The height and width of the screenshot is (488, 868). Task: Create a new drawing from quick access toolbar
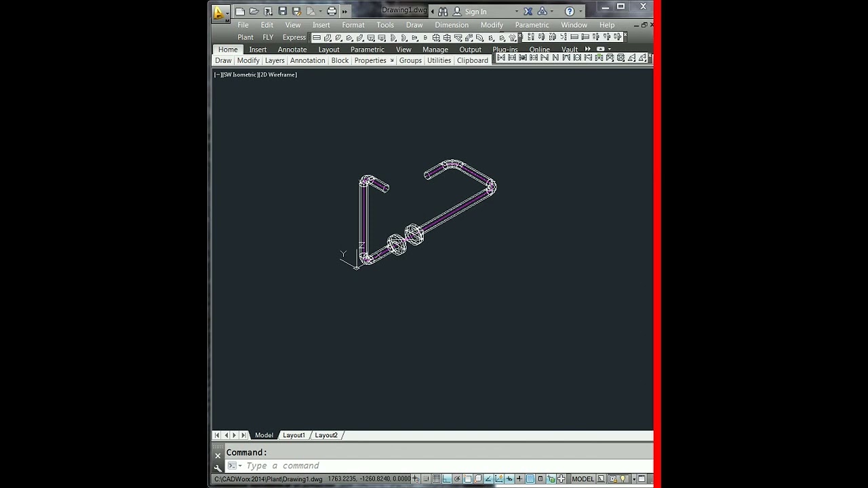pos(240,12)
